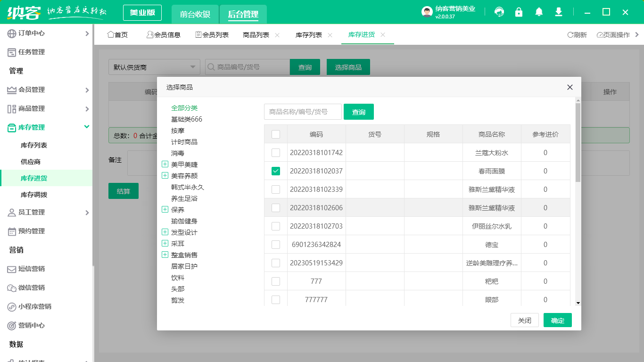Expand the 保养 category node
644x362 pixels.
[x=165, y=209]
